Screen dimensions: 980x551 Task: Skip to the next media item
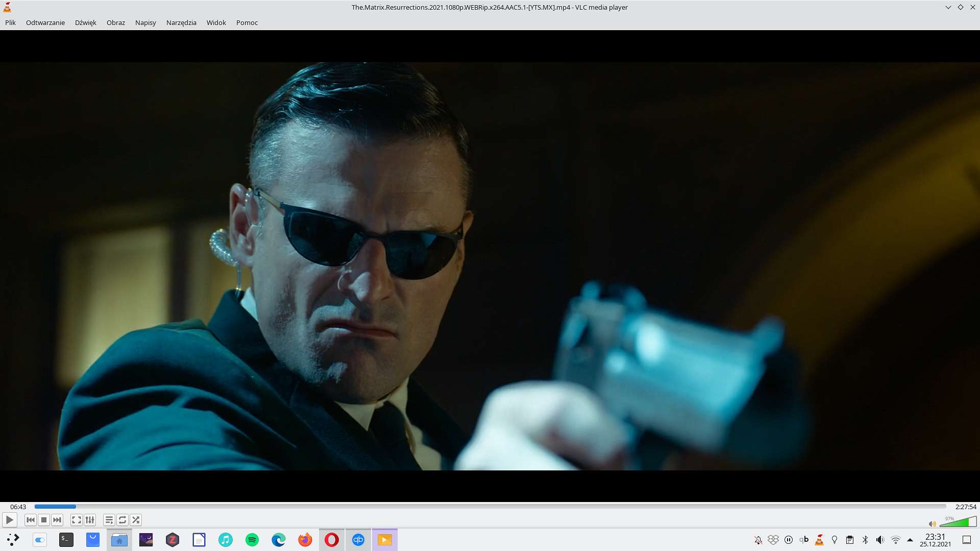click(57, 520)
